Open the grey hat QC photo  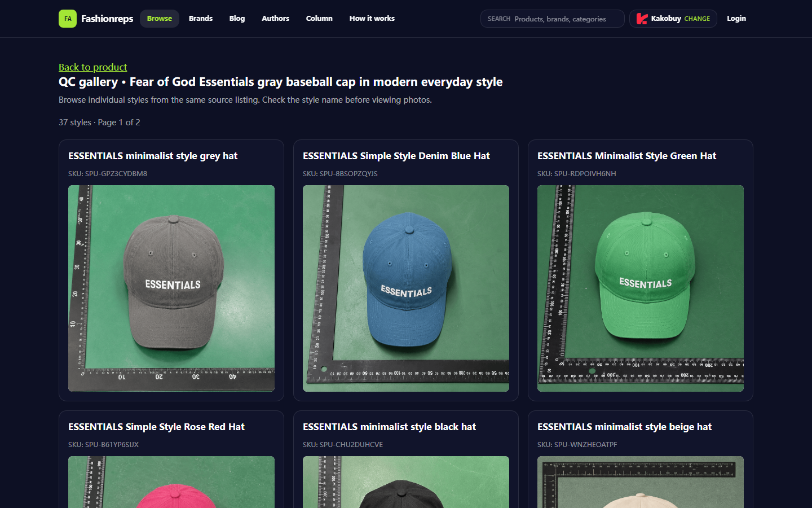tap(171, 288)
